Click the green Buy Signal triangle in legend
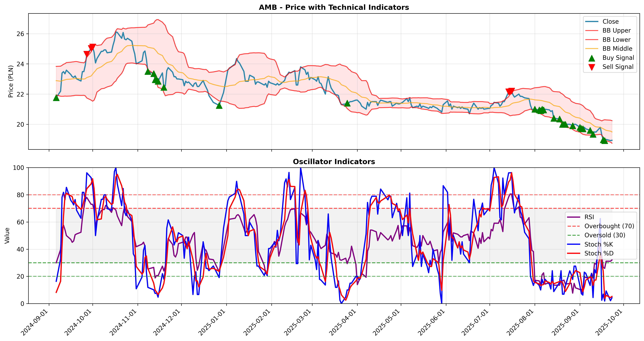The image size is (644, 341). coord(592,58)
